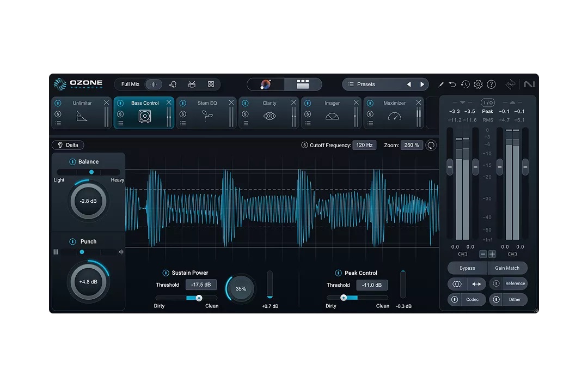
Task: Solo the Clarity module
Action: (245, 114)
